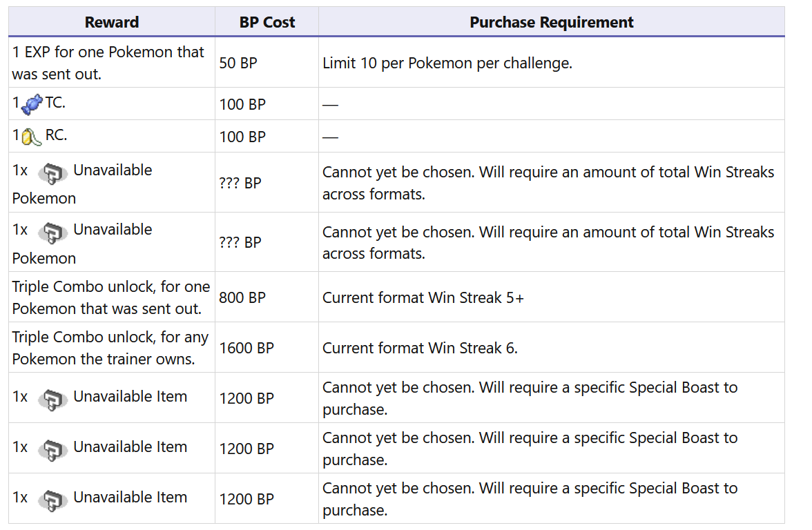This screenshot has height=530, width=812.
Task: Click the last Unavailable Item question-mark icon
Action: (52, 500)
